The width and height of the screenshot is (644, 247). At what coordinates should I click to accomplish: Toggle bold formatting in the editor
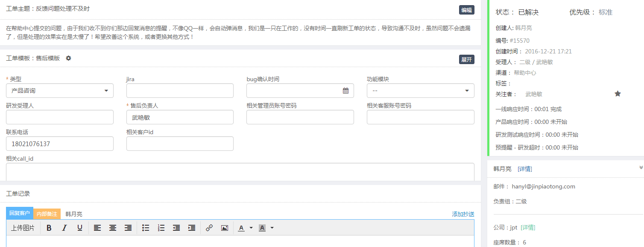tap(49, 228)
